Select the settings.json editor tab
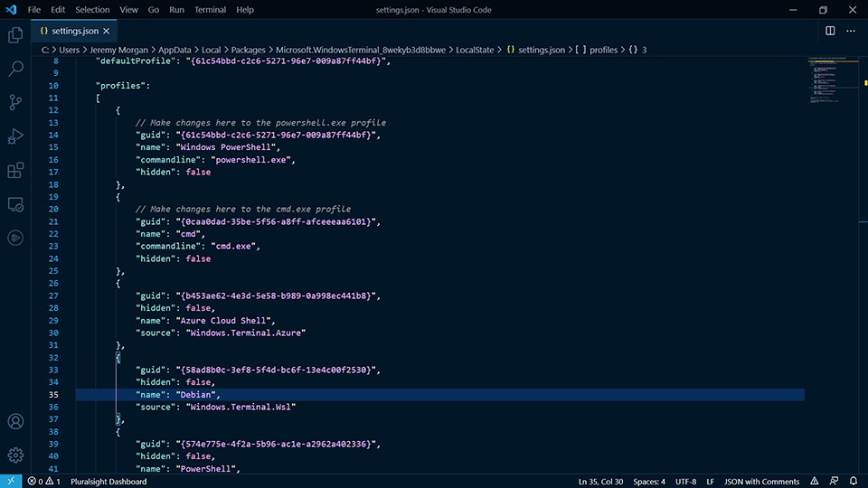The image size is (868, 488). point(73,31)
